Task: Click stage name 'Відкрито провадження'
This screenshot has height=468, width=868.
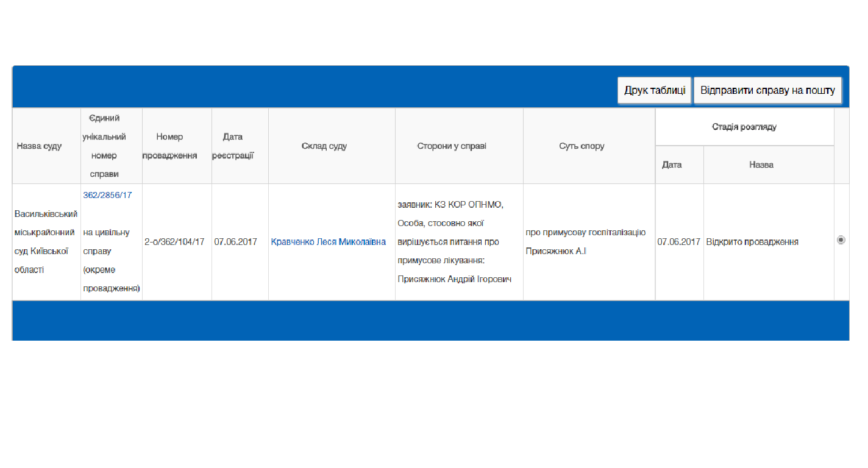Action: (752, 242)
